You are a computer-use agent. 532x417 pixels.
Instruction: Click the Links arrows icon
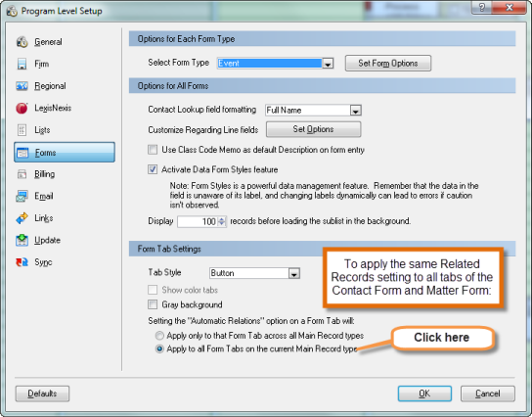point(22,218)
